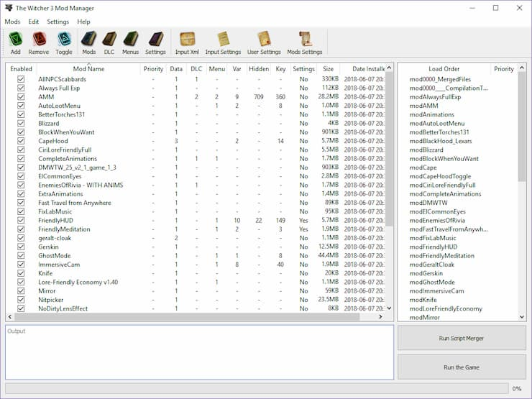Viewport: 532px width, 399px height.
Task: Click Run Script Merger button
Action: point(462,338)
